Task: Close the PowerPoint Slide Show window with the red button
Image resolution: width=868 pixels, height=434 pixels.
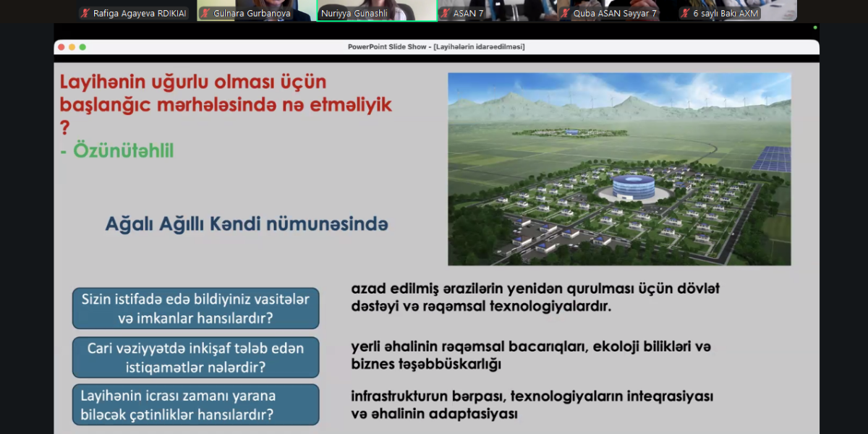Action: (x=61, y=47)
